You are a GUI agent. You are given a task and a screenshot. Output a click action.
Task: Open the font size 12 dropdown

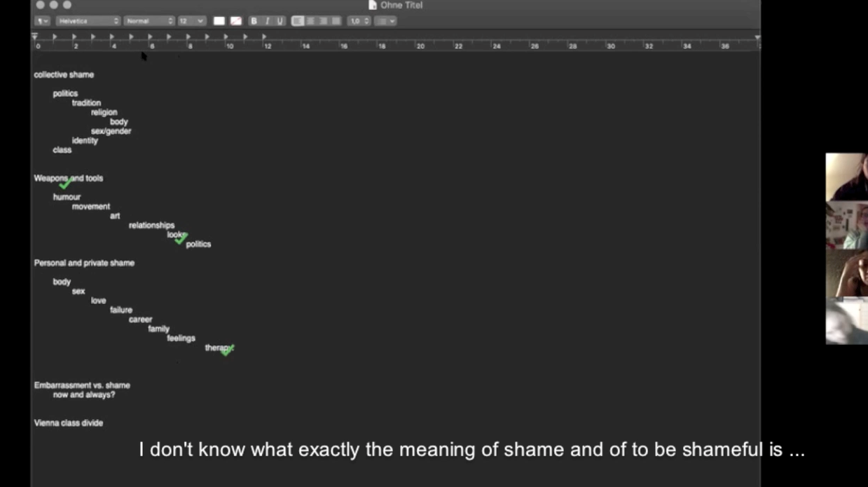(191, 21)
